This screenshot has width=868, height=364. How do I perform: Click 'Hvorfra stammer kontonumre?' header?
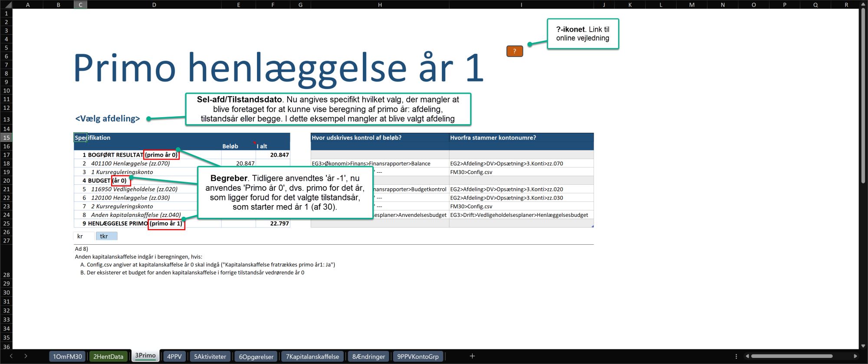click(x=521, y=138)
